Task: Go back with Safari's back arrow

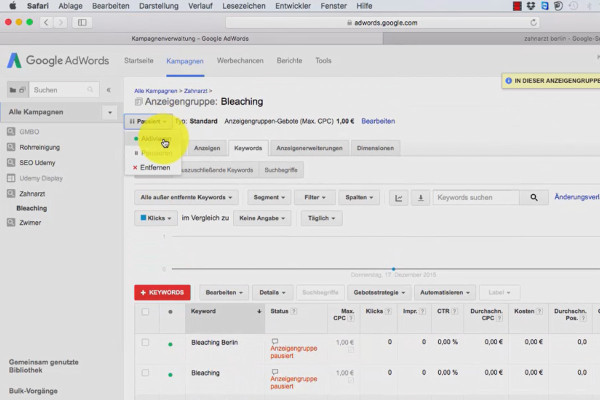Action: (46, 23)
